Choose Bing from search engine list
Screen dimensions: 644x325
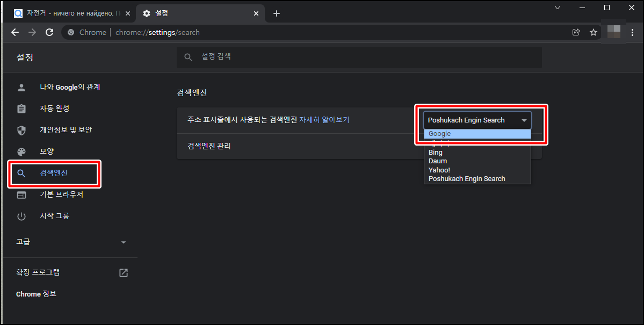click(x=477, y=152)
